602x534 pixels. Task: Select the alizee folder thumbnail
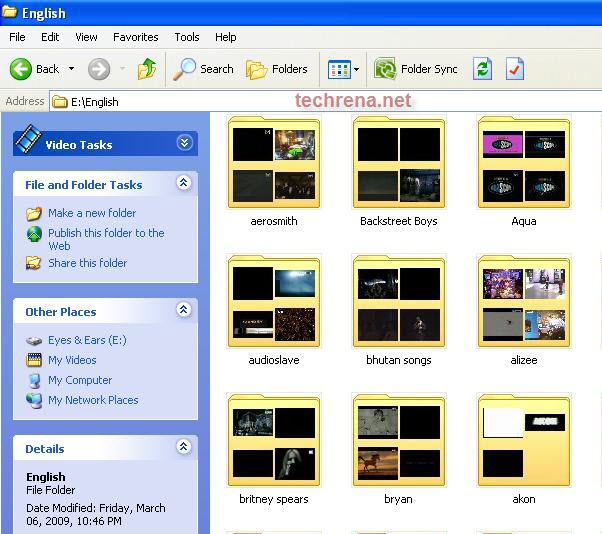(524, 301)
